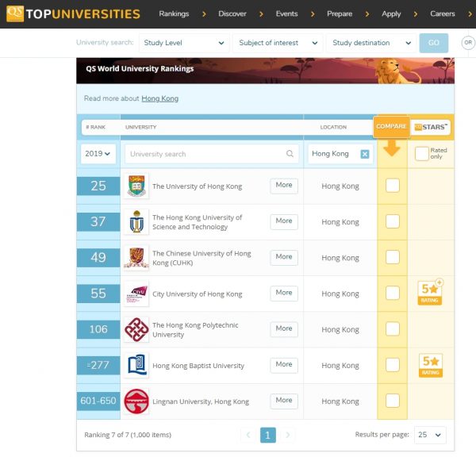Screen dimensions: 476x457
Task: View Baptist University's 5-star rating badge
Action: pyautogui.click(x=430, y=365)
